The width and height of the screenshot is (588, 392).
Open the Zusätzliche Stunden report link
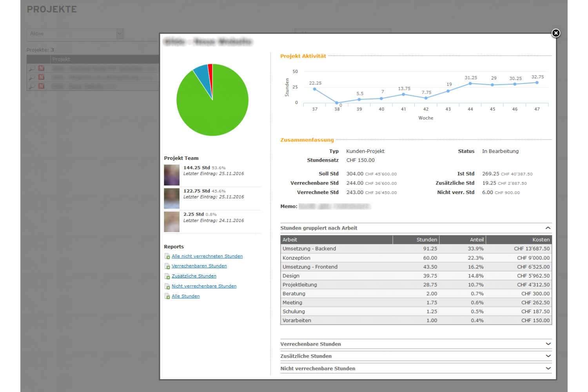click(x=194, y=276)
